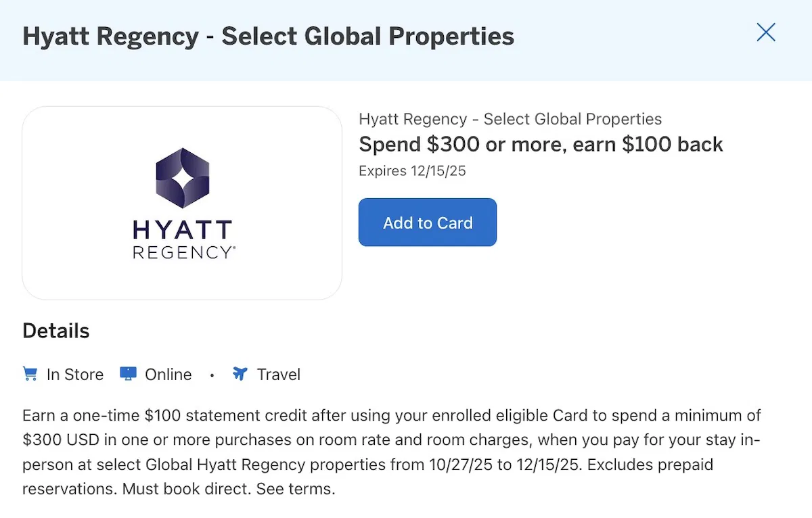This screenshot has width=812, height=518.
Task: Click Expires 12/15/25 to view date details
Action: [412, 171]
